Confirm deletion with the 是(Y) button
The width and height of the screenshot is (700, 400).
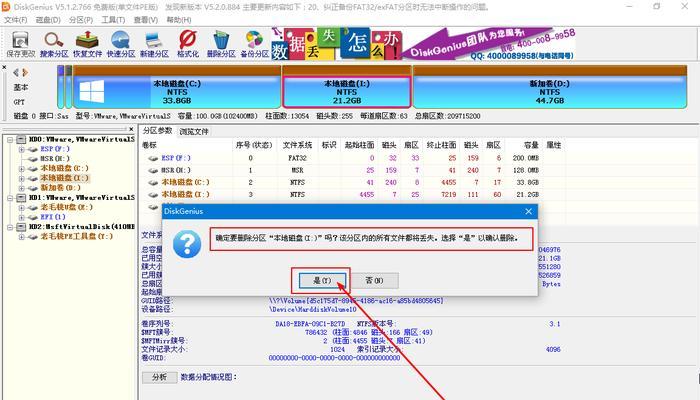coord(322,280)
